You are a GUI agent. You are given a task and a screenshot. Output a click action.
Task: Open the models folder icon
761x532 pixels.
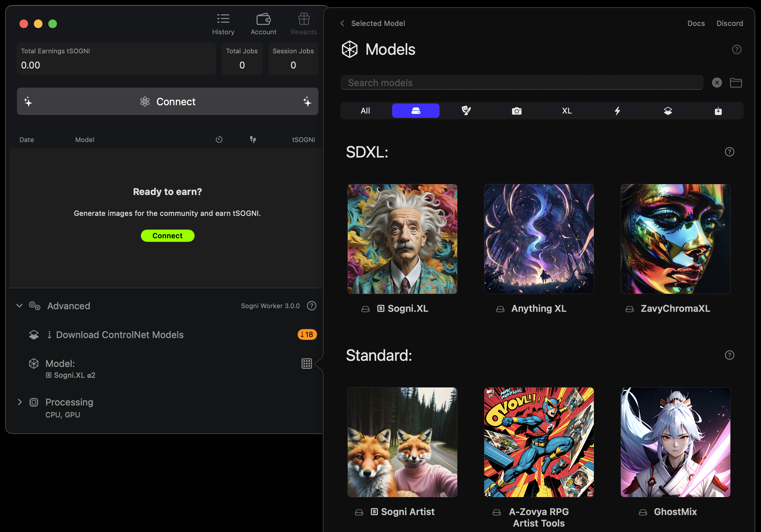[x=735, y=83]
